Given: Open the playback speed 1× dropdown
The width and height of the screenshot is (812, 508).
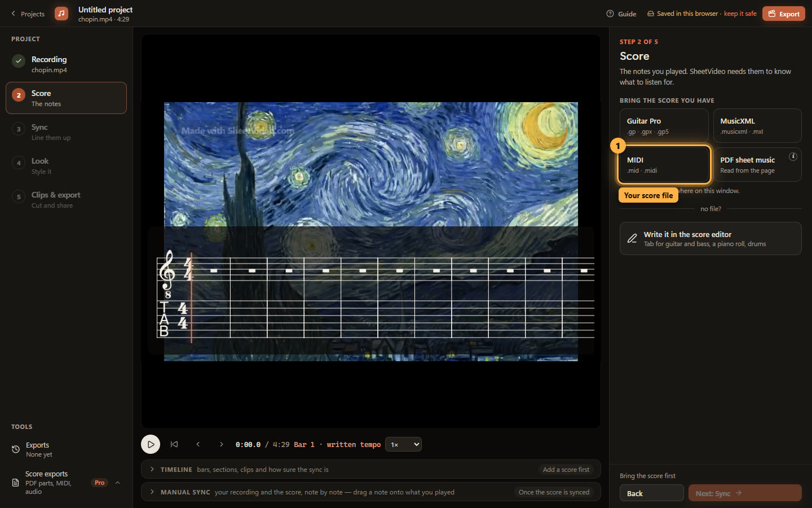Looking at the screenshot, I should pyautogui.click(x=403, y=444).
